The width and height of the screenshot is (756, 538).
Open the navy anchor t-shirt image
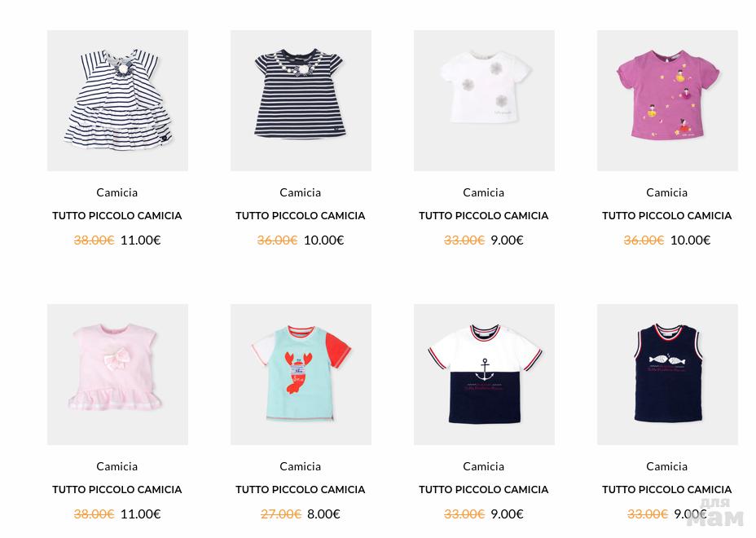[484, 374]
